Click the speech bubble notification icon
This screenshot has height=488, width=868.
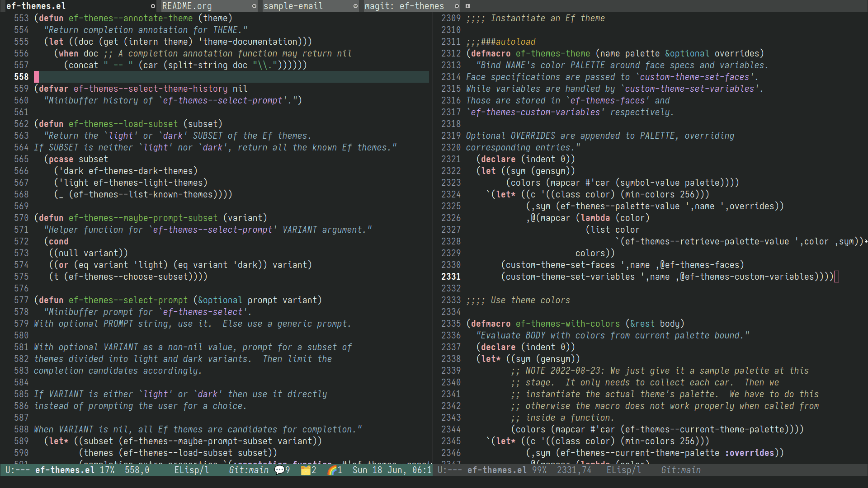[279, 470]
